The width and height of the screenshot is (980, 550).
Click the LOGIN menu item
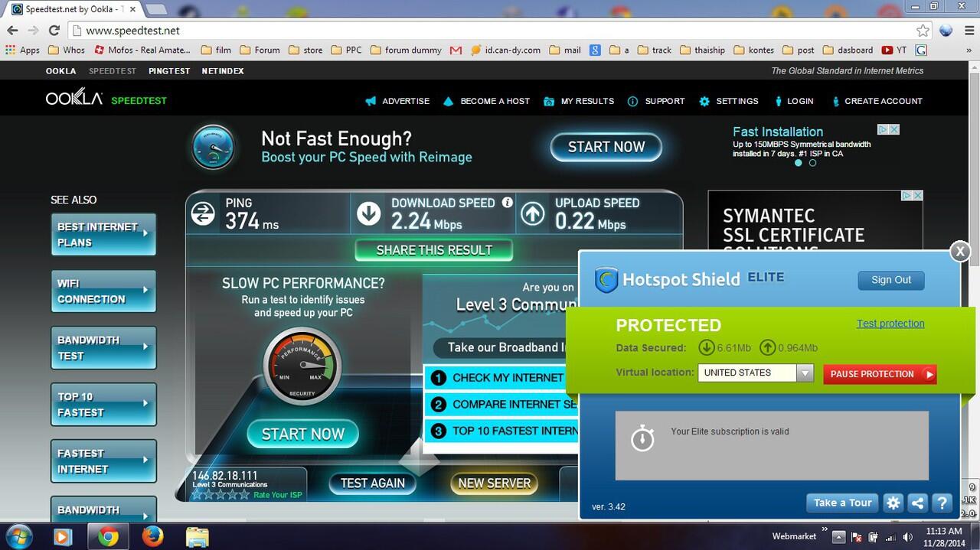793,101
